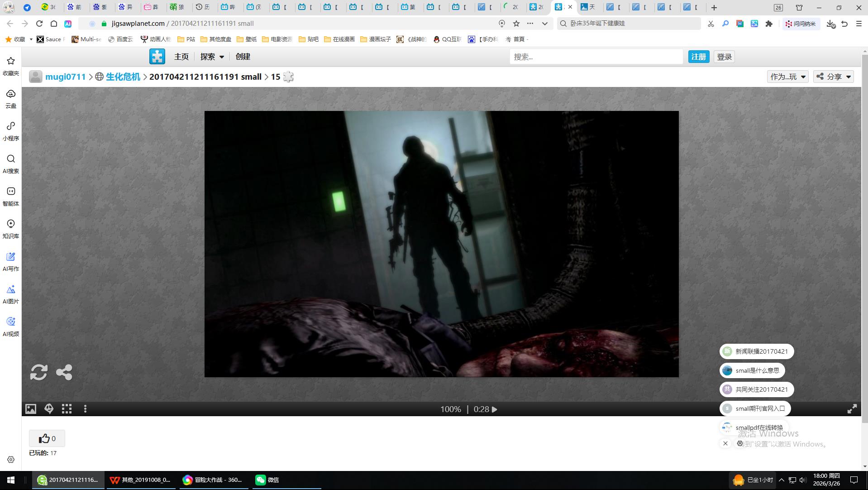
Task: Like the puzzle with the thumbs up button
Action: (47, 438)
